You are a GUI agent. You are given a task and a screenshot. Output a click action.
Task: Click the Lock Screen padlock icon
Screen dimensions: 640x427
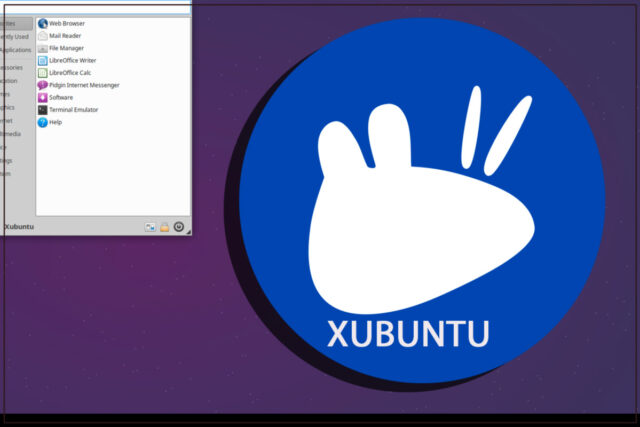pyautogui.click(x=164, y=227)
